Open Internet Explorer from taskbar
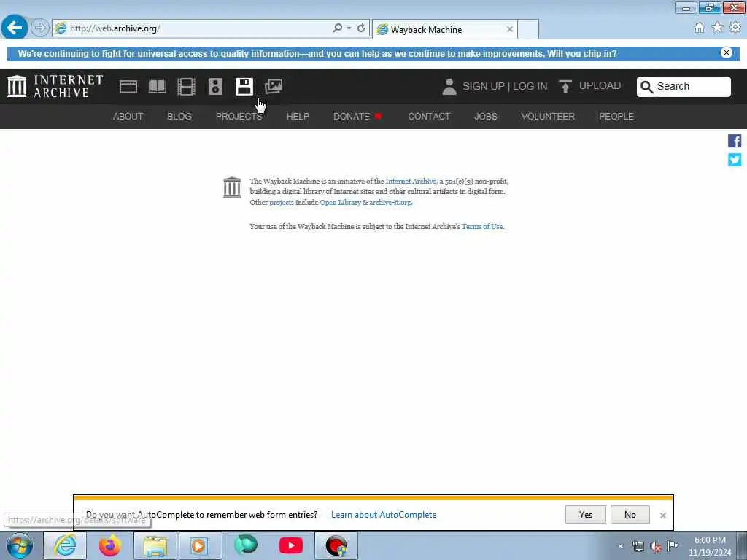This screenshot has height=560, width=747. pyautogui.click(x=65, y=545)
